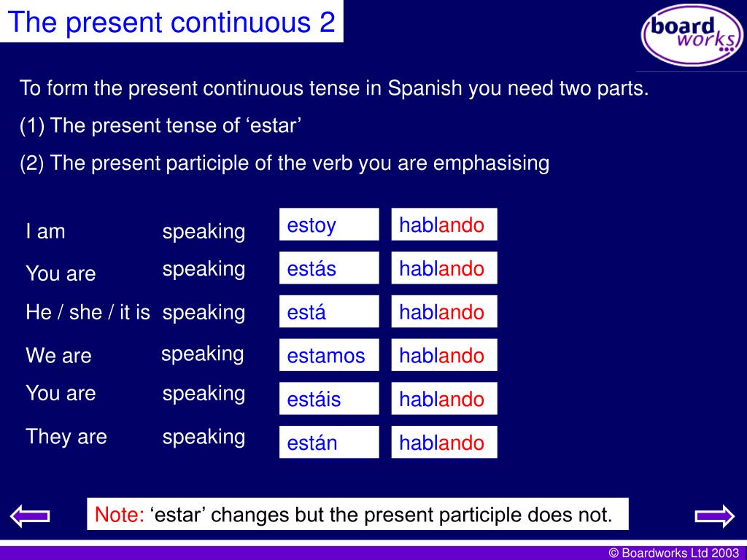Click 'hablando' box in the 'We are' row
Screen dimensions: 747x560
(x=444, y=355)
